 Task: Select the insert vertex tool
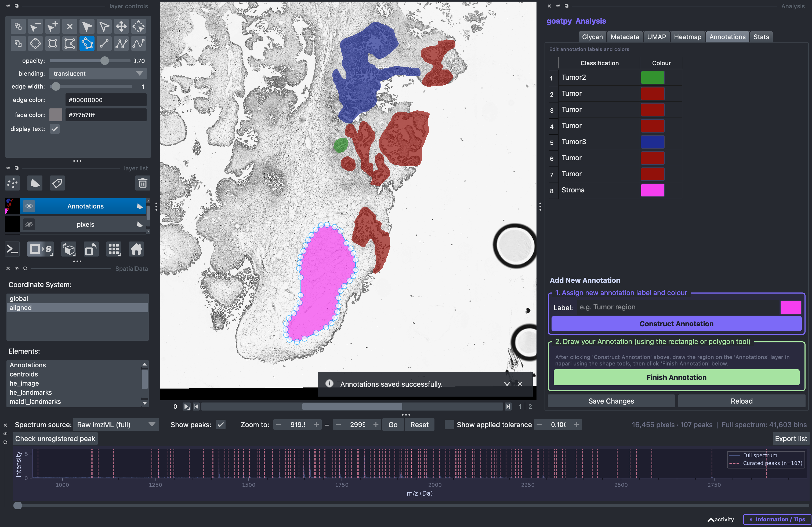tap(53, 26)
